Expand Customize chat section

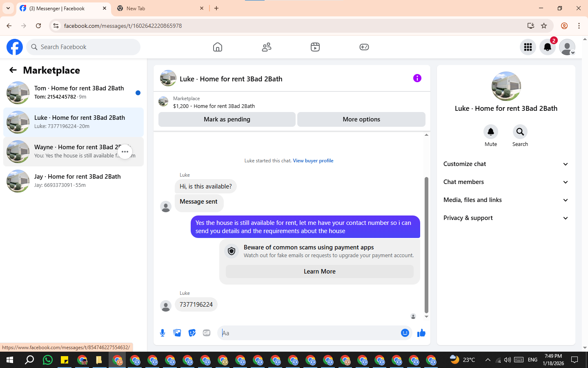point(506,164)
